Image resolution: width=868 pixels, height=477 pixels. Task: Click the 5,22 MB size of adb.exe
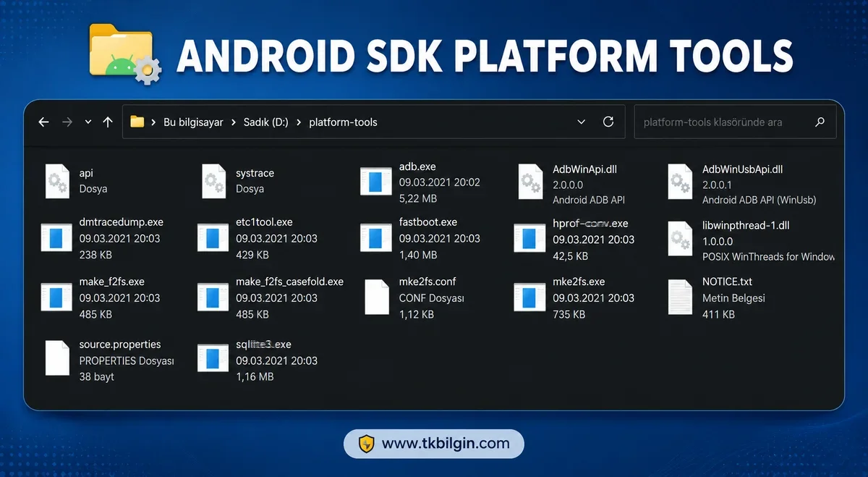[417, 199]
